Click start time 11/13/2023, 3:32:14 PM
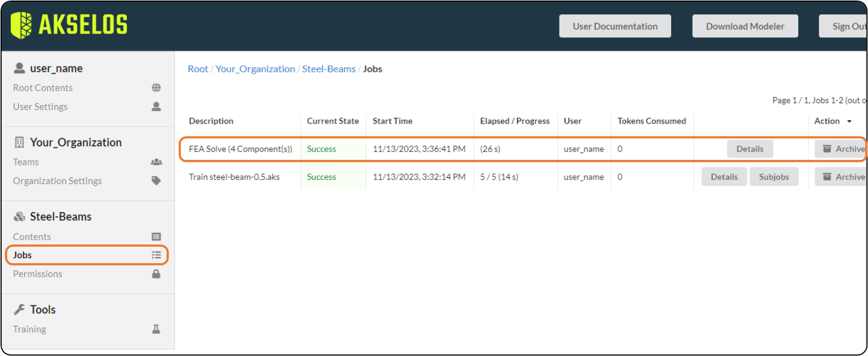868x356 pixels. coord(419,177)
